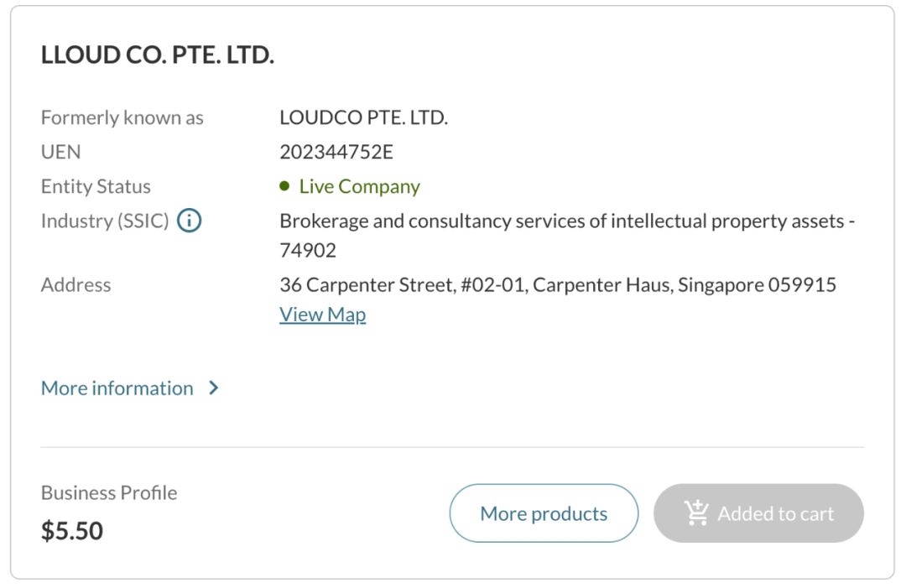906x588 pixels.
Task: Click the Business Profile product label
Action: click(109, 493)
